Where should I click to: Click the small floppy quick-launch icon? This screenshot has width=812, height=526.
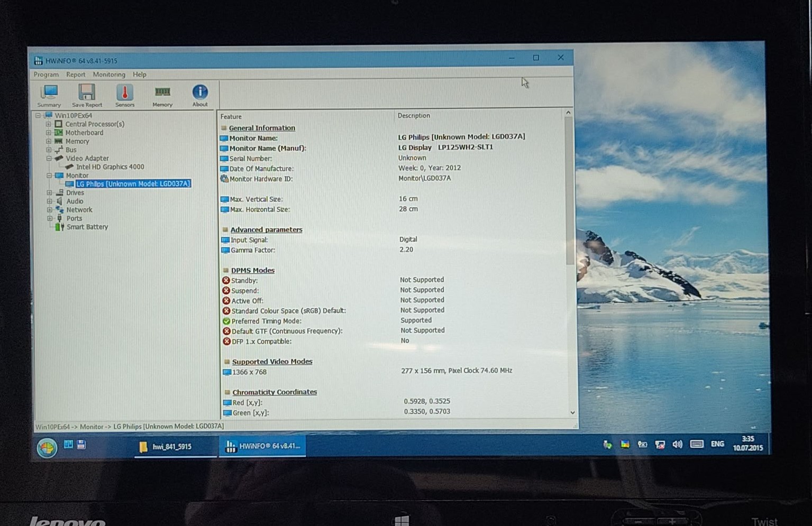coord(81,445)
